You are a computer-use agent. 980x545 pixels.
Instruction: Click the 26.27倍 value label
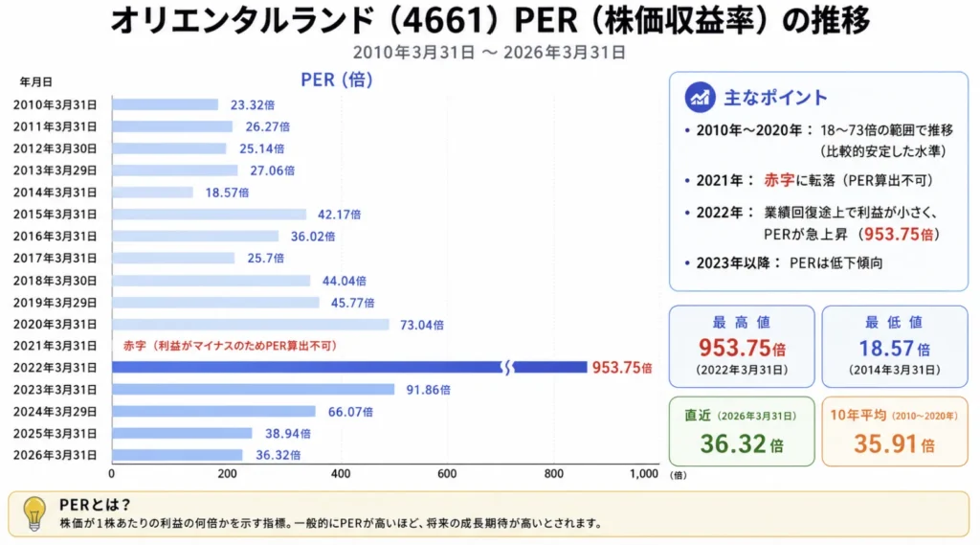[268, 126]
